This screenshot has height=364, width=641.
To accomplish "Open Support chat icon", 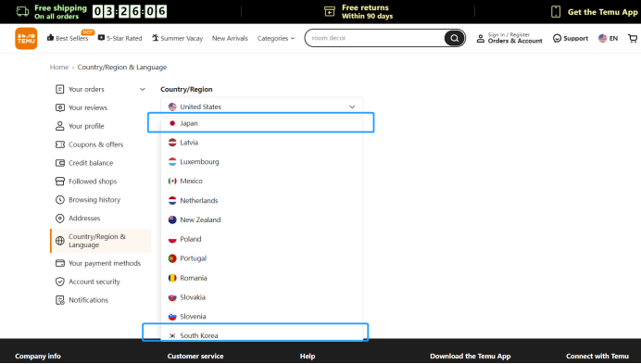I will 557,39.
